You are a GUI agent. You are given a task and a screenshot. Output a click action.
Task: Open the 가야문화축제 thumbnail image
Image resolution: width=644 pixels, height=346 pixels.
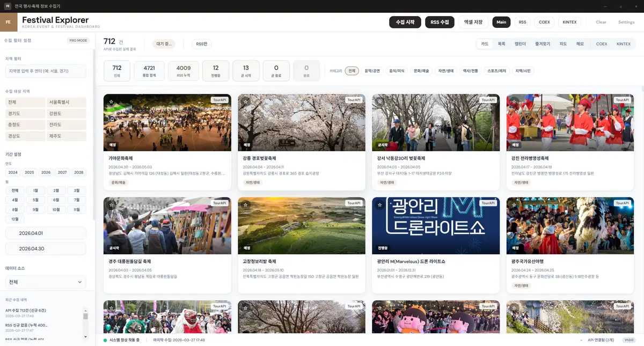click(x=167, y=123)
